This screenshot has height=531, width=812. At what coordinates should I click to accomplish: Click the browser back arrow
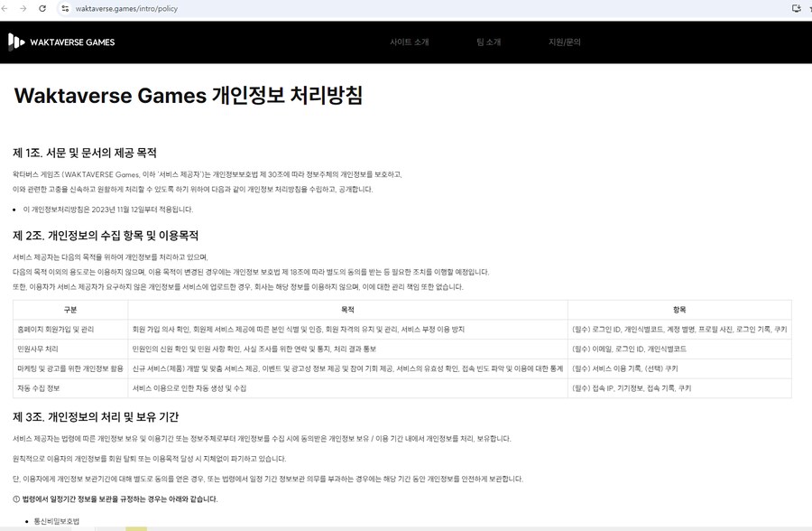point(5,8)
